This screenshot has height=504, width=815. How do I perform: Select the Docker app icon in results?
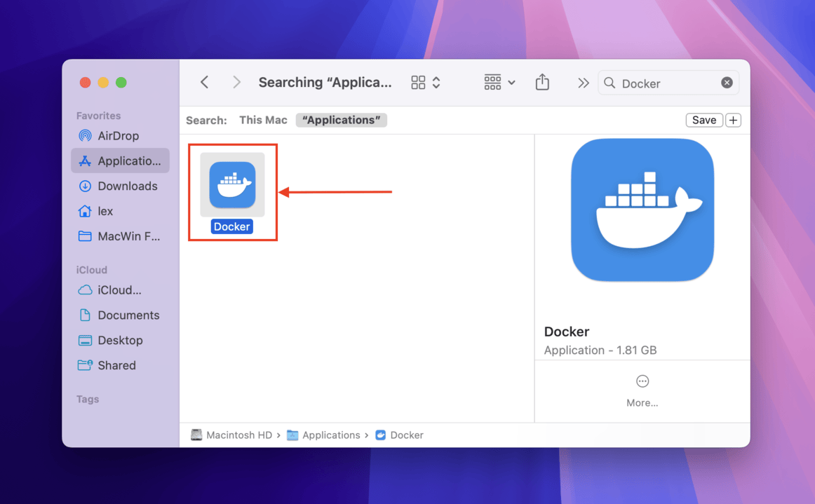[x=232, y=185]
